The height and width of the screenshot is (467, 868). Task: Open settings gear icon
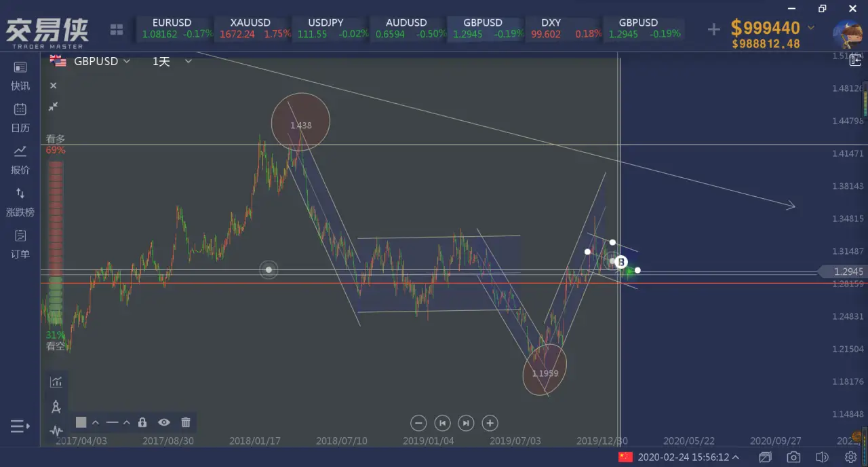point(850,457)
